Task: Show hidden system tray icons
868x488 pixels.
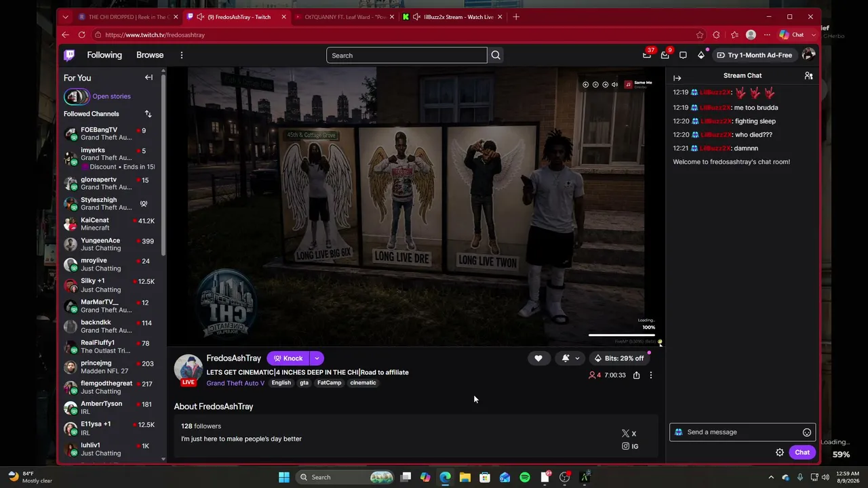Action: point(771,477)
